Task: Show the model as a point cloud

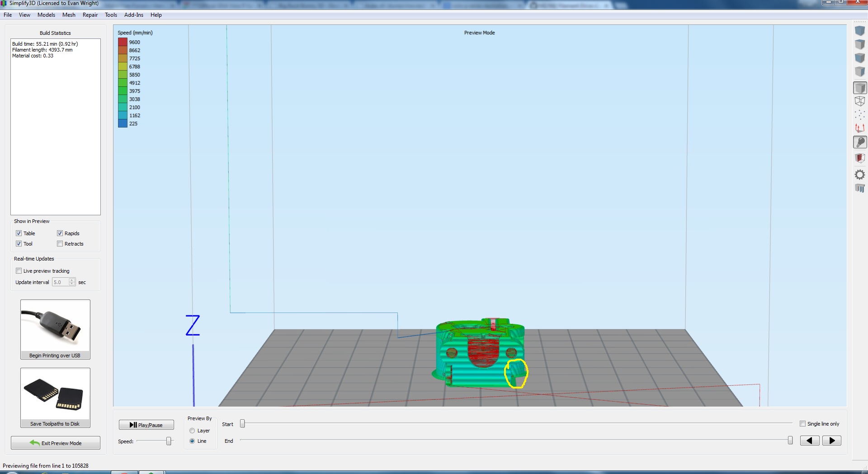Action: tap(859, 115)
